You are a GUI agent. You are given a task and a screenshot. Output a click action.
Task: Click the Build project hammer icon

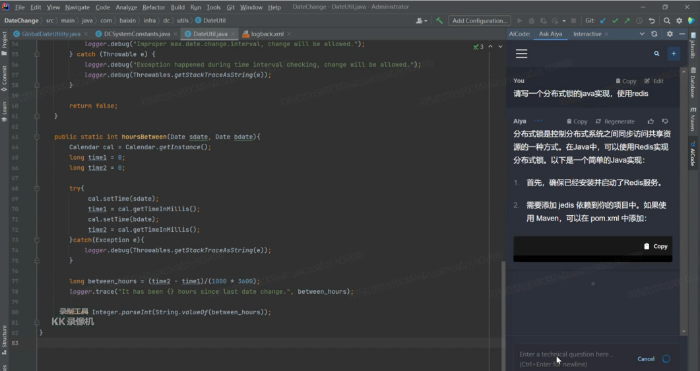coord(439,21)
